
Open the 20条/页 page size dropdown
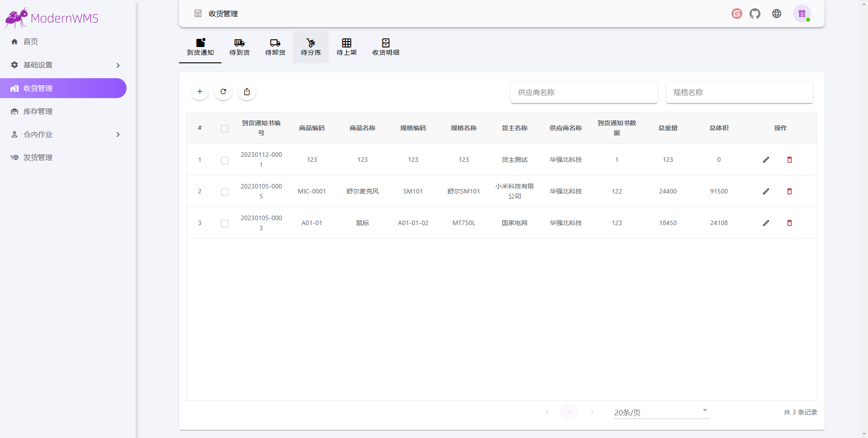(661, 412)
